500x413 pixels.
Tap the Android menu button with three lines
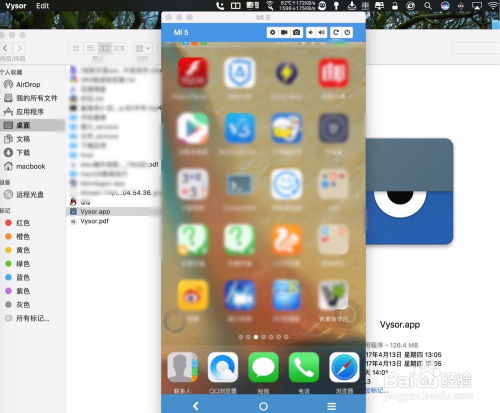[331, 406]
